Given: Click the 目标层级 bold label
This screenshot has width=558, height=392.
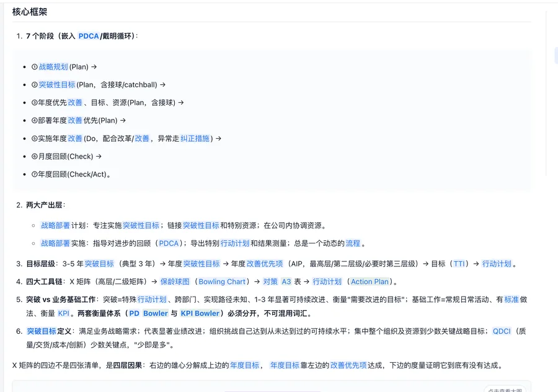Looking at the screenshot, I should tap(40, 264).
